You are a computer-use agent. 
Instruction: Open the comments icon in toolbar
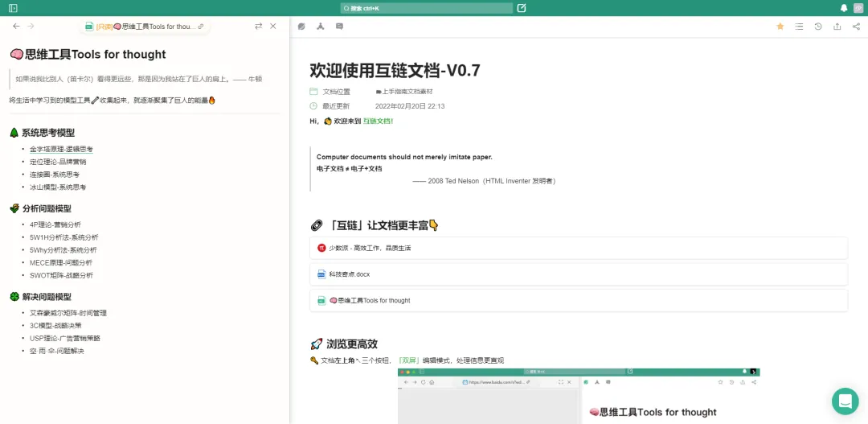[339, 27]
